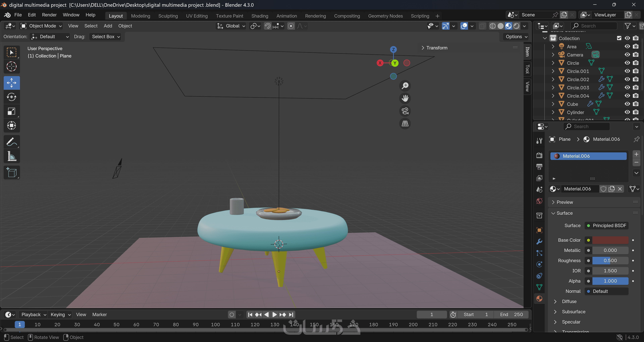Activate the Measure tool
This screenshot has width=644, height=342.
pos(12,156)
